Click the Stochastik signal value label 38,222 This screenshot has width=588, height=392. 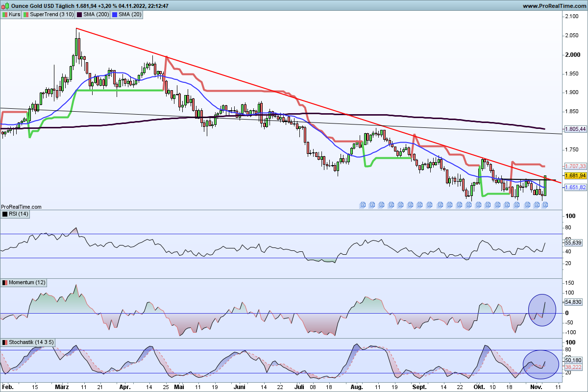pyautogui.click(x=573, y=367)
